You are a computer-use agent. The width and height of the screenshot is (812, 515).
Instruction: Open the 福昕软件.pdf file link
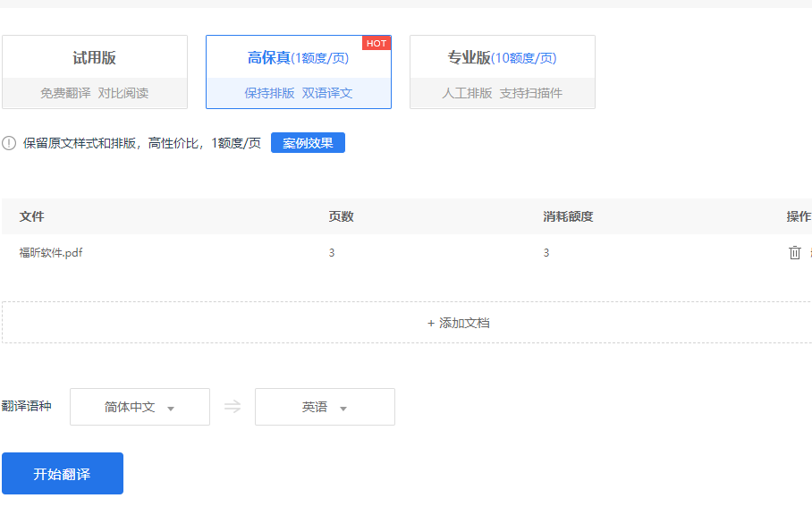[x=51, y=252]
